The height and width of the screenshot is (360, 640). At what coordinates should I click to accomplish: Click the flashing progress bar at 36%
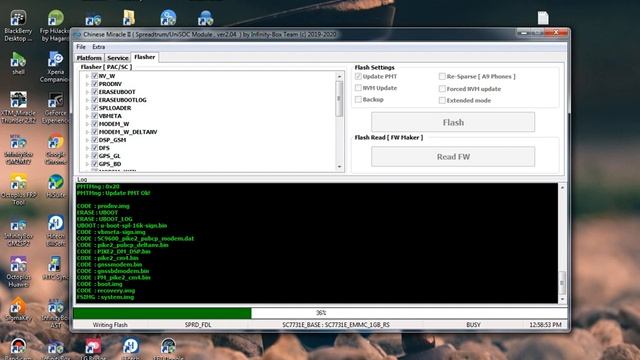[320, 313]
